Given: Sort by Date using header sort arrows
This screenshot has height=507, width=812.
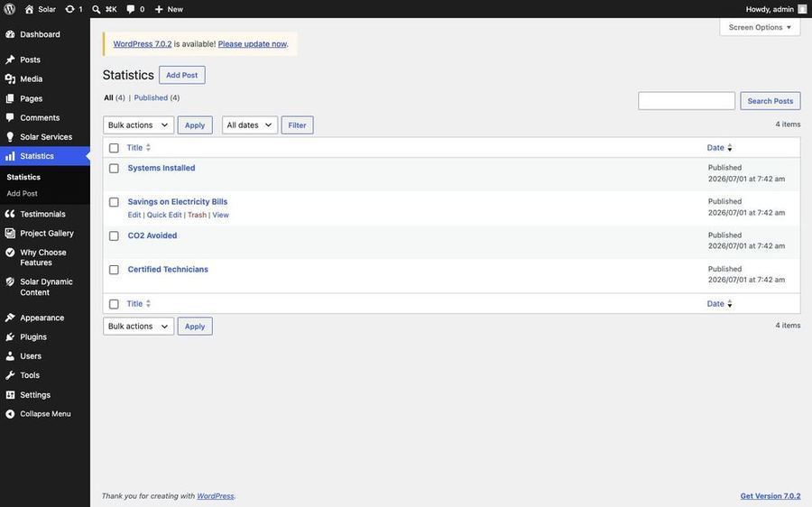Looking at the screenshot, I should 730,148.
